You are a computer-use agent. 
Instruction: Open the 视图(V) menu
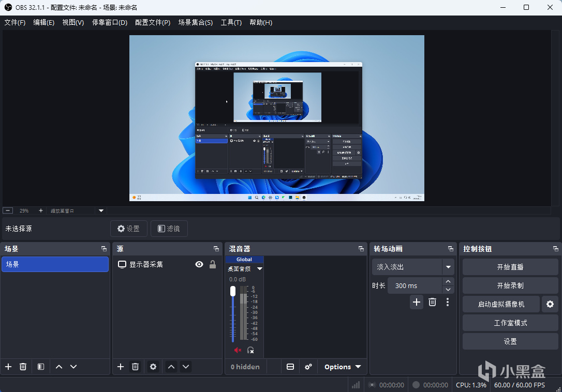(x=73, y=23)
